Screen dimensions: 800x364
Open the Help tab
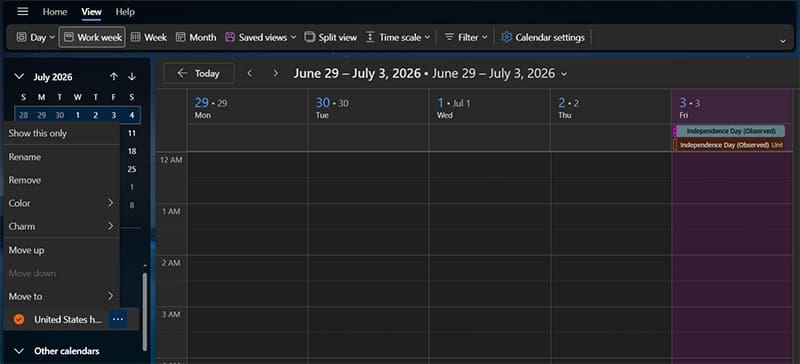125,12
